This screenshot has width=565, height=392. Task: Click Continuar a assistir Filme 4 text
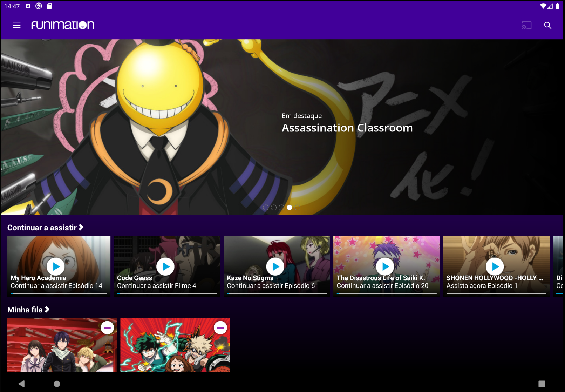(157, 286)
